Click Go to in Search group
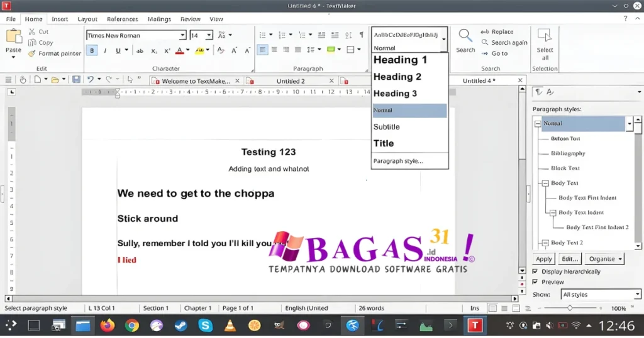 click(x=494, y=53)
